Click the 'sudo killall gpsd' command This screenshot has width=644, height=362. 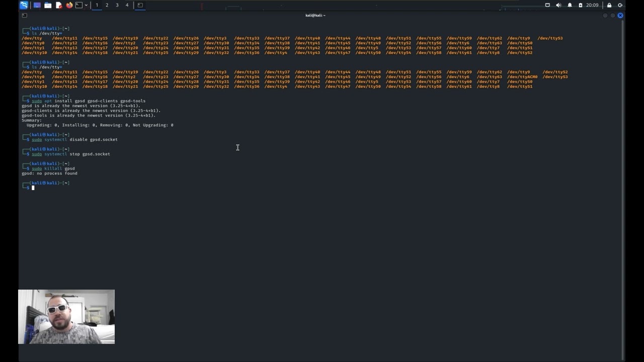(x=53, y=168)
